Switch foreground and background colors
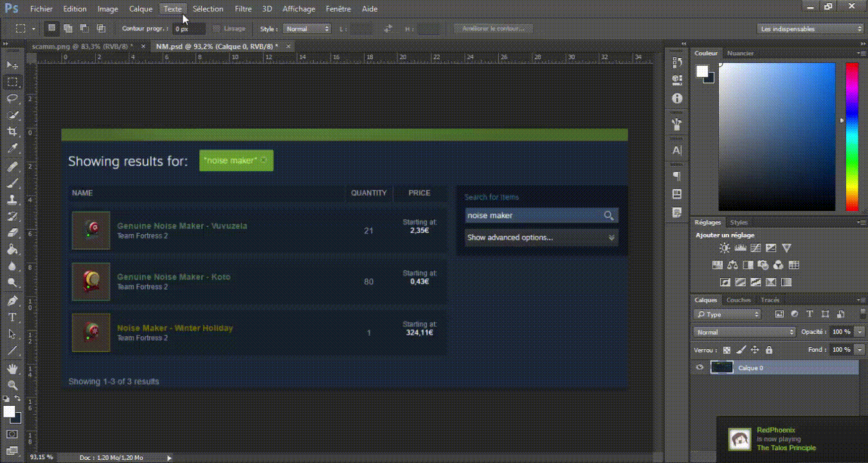Image resolution: width=868 pixels, height=463 pixels. [x=19, y=399]
